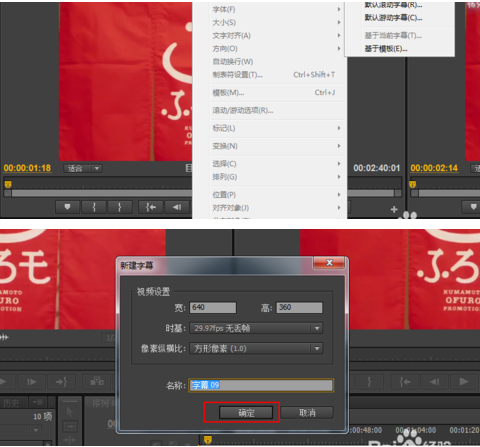
Task: Click the 确定 button
Action: tap(246, 413)
